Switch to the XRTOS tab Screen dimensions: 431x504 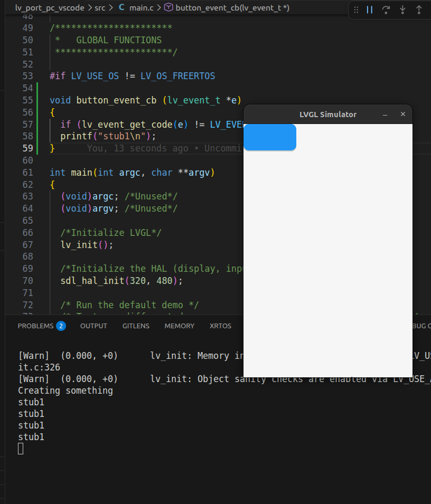pos(220,326)
